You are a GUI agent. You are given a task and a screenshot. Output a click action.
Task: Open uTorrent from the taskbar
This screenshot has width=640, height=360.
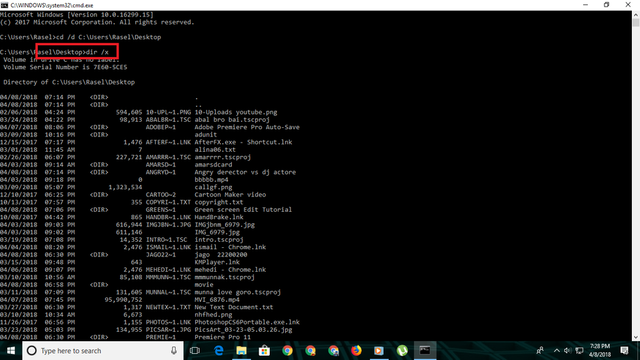point(402,351)
